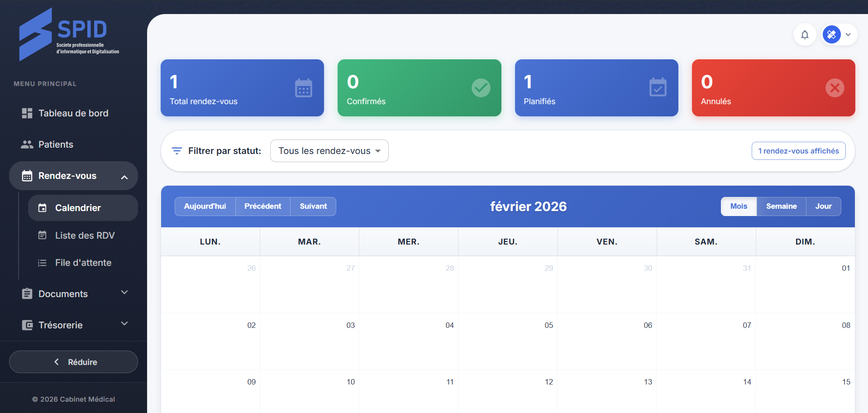
Task: Click the green checkmark icon on Confirmés card
Action: tap(481, 88)
